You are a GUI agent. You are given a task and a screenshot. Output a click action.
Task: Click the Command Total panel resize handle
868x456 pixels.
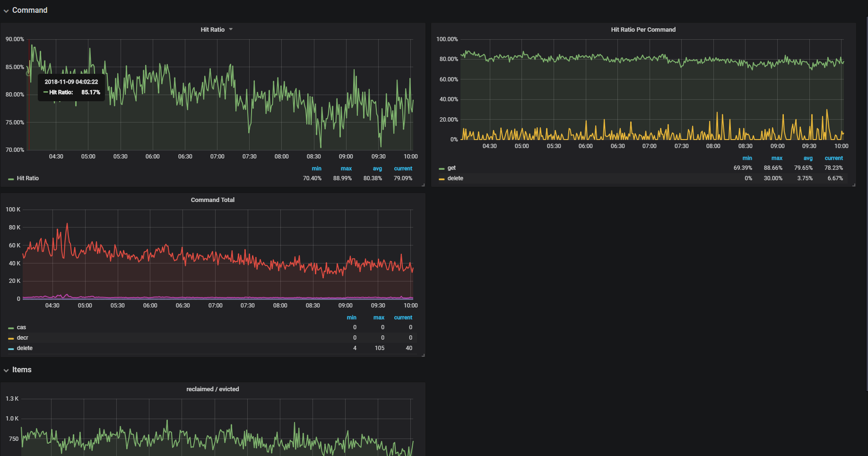click(423, 355)
